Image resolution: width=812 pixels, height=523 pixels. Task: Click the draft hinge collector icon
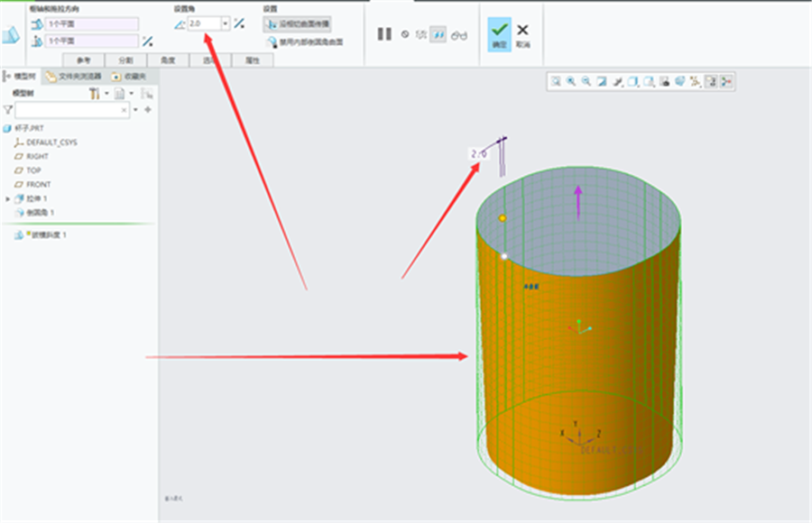coord(37,23)
